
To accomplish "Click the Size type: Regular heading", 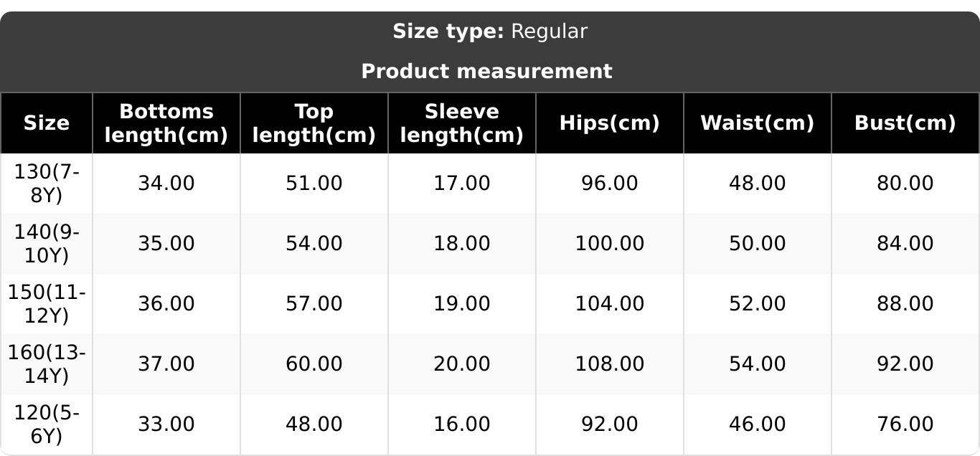I will (490, 32).
